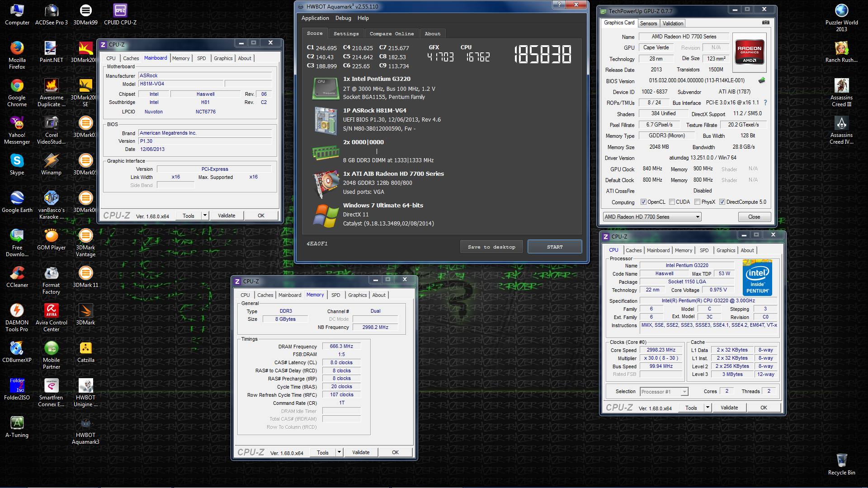Toggle the OpenCL checkbox in GPU-Z
This screenshot has width=868, height=488.
tap(643, 202)
